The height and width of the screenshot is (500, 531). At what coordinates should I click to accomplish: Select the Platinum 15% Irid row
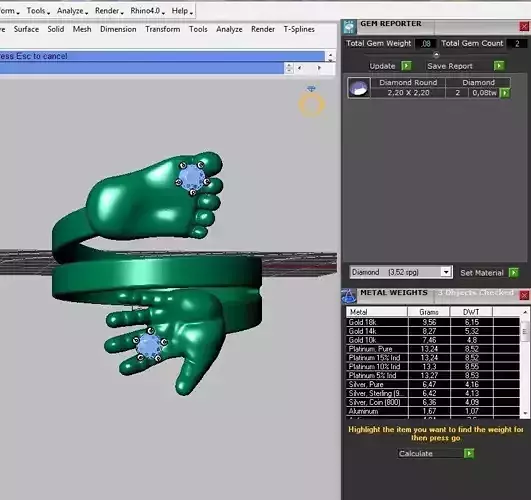coord(433,358)
